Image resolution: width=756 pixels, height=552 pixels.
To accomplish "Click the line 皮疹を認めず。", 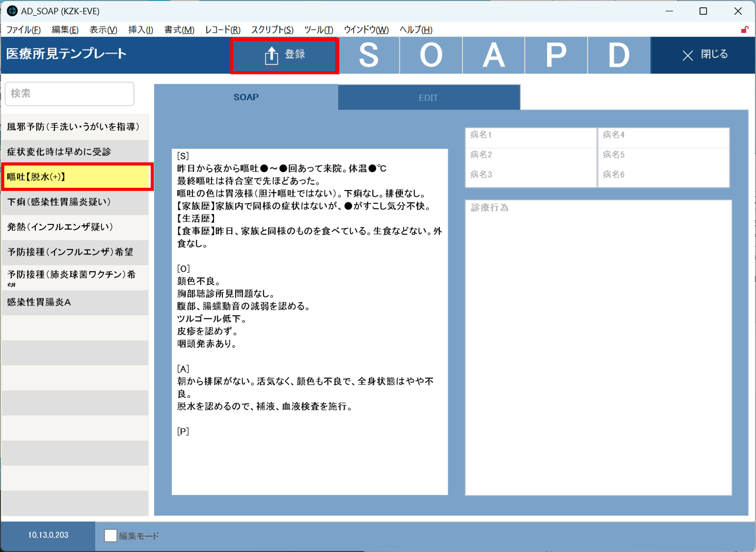I will pyautogui.click(x=207, y=331).
